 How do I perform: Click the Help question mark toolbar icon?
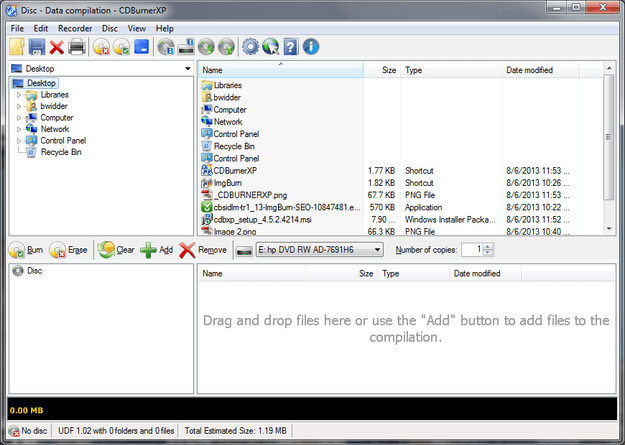click(x=291, y=47)
